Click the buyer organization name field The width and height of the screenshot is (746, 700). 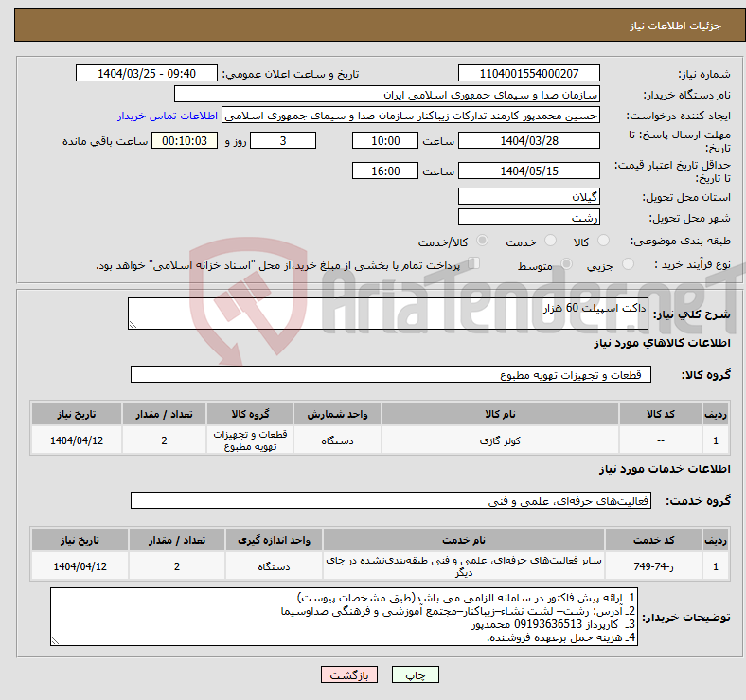[x=387, y=95]
